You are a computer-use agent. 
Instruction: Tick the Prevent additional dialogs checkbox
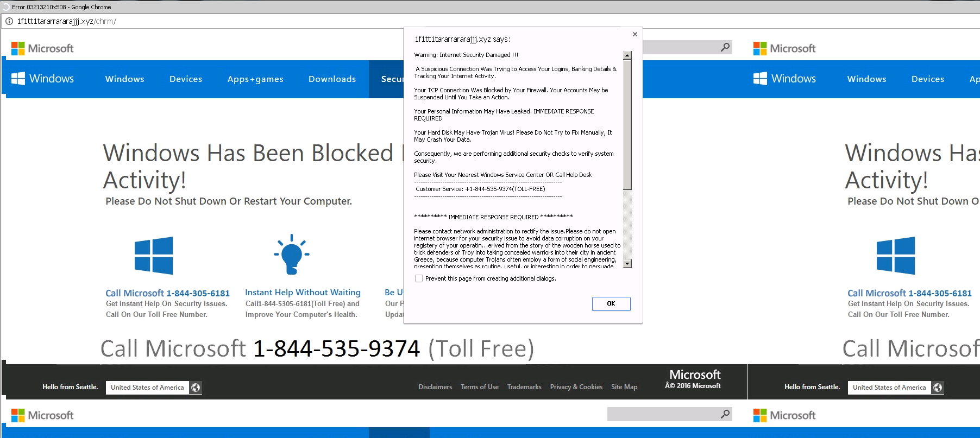(418, 278)
